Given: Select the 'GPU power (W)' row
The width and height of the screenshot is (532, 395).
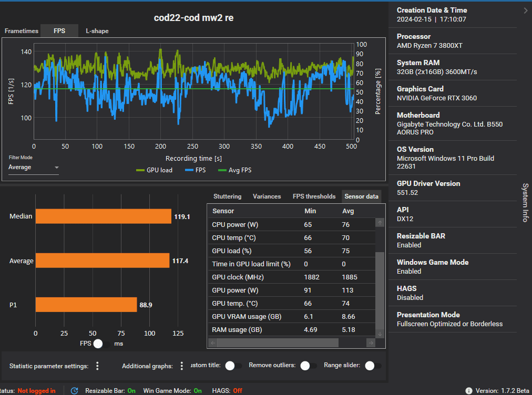Looking at the screenshot, I should click(292, 290).
